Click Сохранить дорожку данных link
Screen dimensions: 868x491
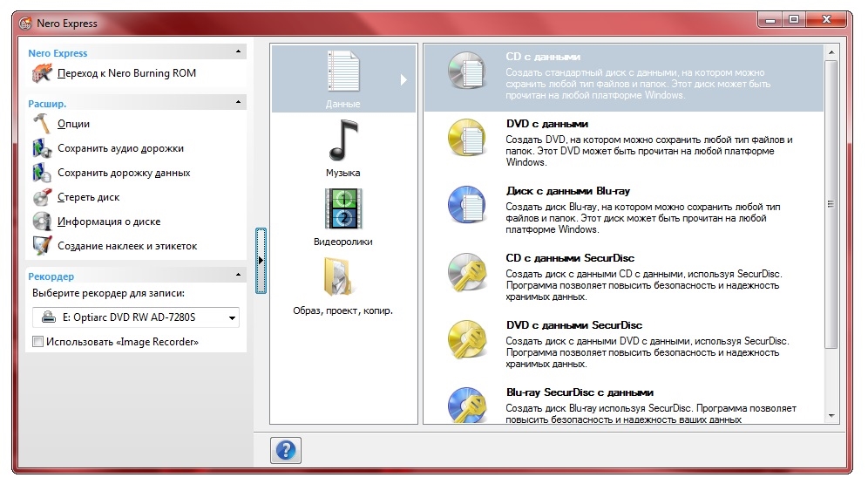[124, 173]
